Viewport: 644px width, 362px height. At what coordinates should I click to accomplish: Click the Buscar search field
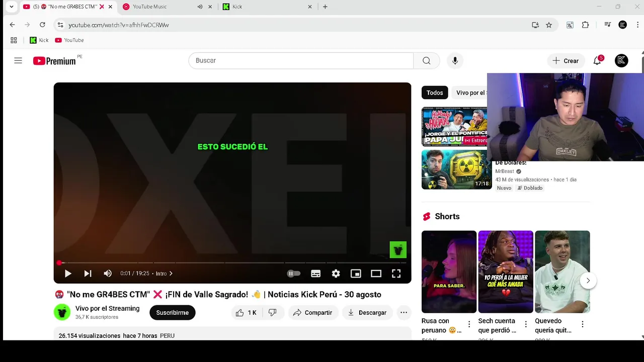pyautogui.click(x=301, y=61)
